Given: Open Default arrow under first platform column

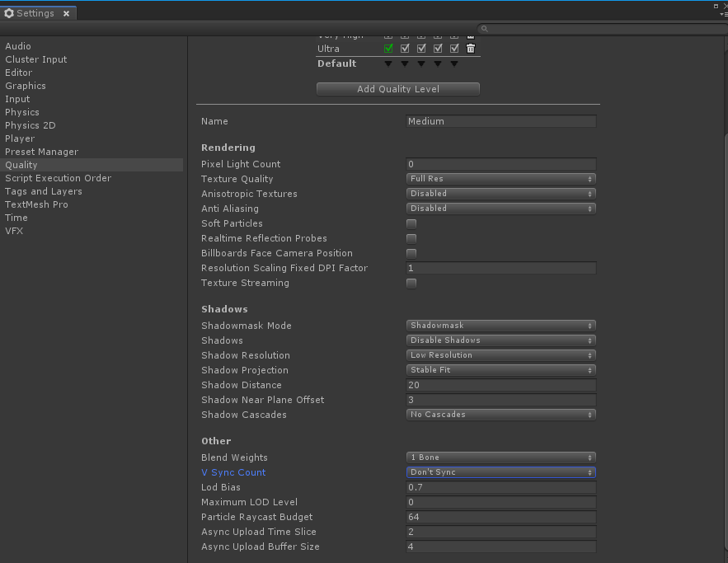Looking at the screenshot, I should pos(388,63).
